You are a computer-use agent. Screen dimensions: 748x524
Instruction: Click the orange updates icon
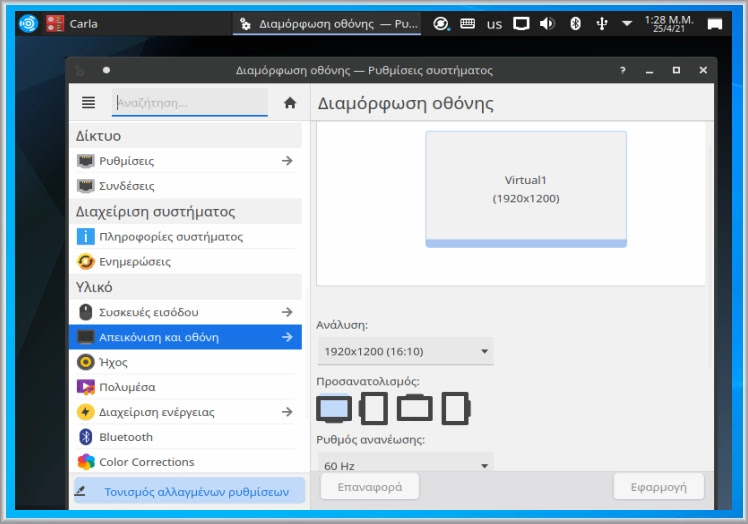click(85, 262)
